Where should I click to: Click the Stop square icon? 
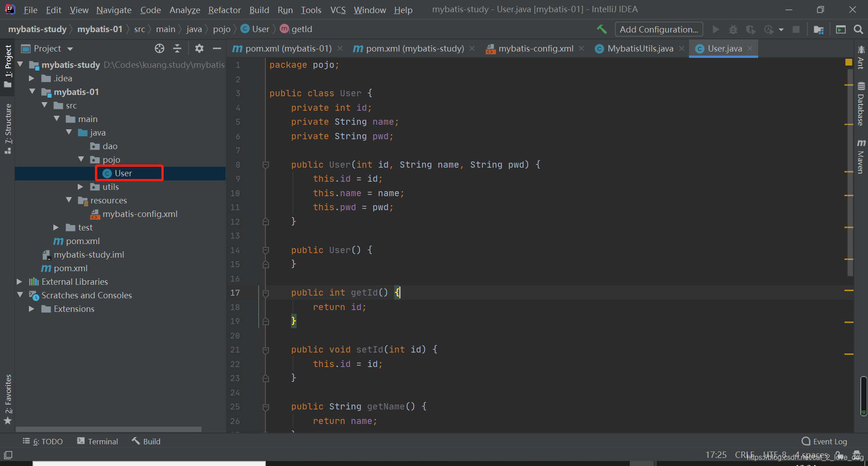click(x=796, y=29)
